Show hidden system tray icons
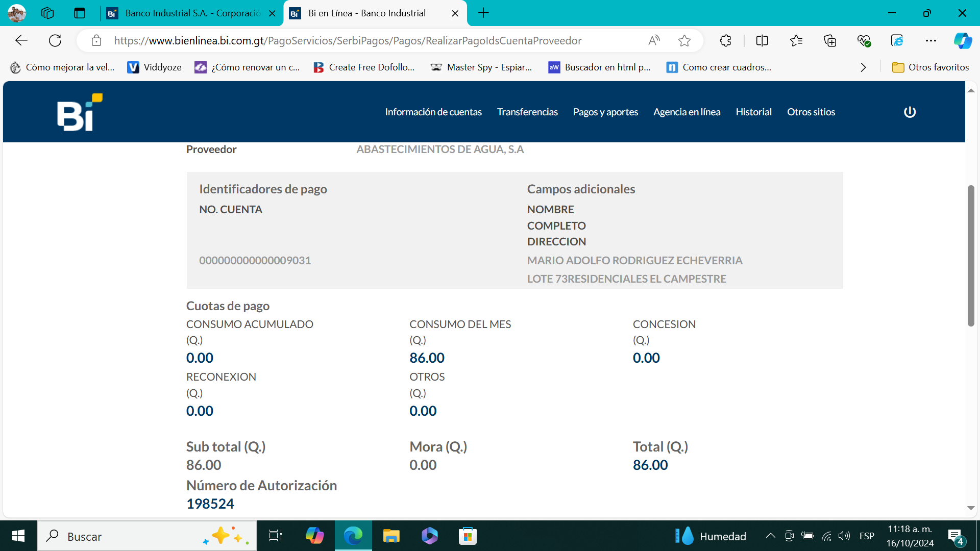 click(770, 536)
